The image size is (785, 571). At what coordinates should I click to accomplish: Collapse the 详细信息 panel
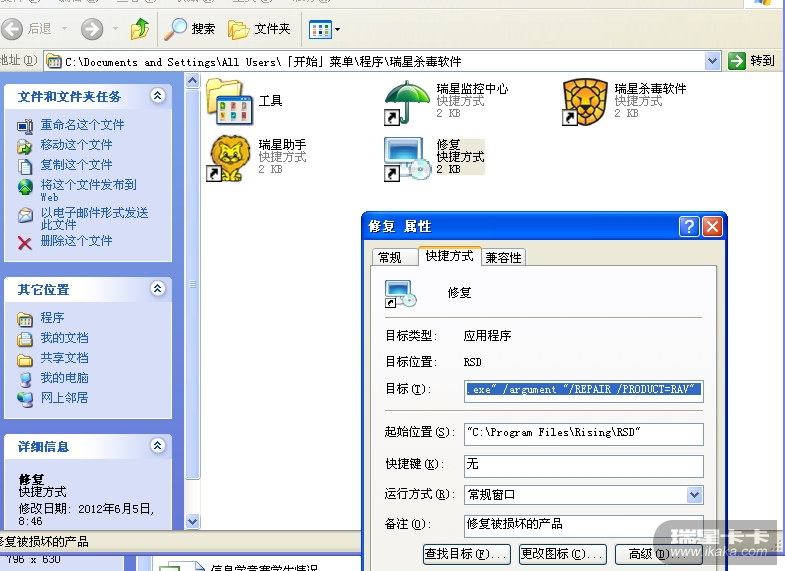pos(158,445)
